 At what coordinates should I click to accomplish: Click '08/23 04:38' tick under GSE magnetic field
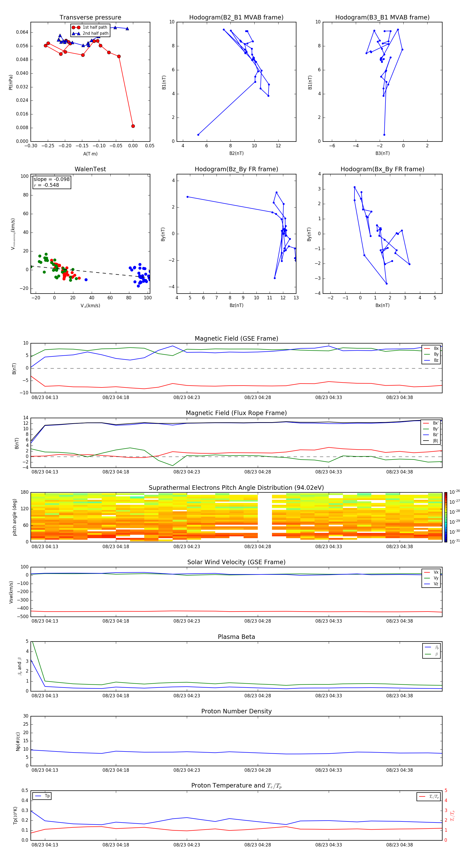point(399,397)
